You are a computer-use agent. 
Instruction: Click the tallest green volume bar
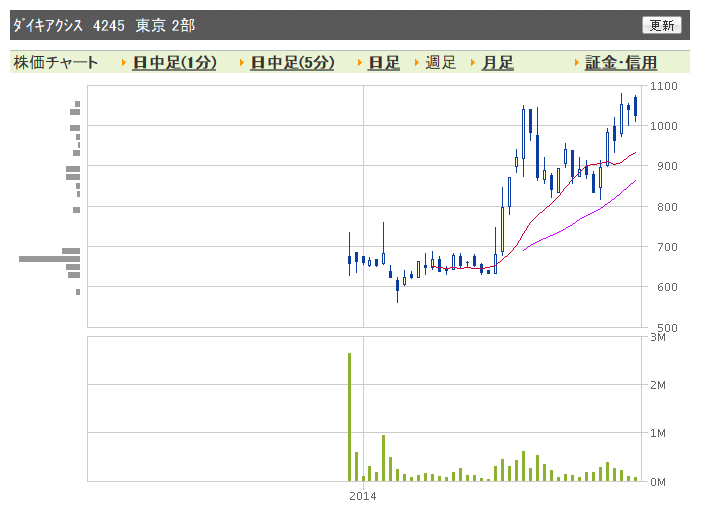350,417
